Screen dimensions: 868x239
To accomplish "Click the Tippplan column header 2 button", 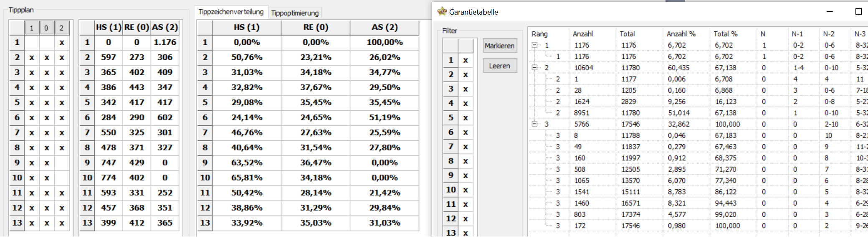I will [x=61, y=28].
